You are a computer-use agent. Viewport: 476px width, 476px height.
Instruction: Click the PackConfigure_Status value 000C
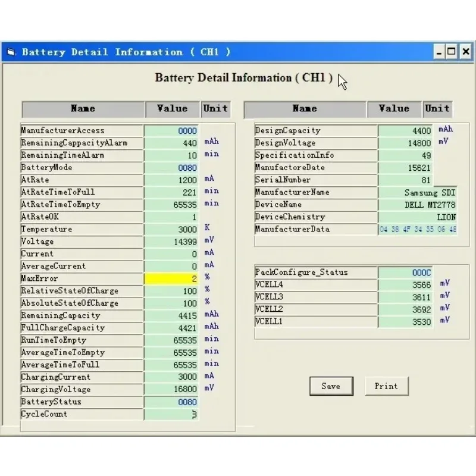click(x=406, y=273)
